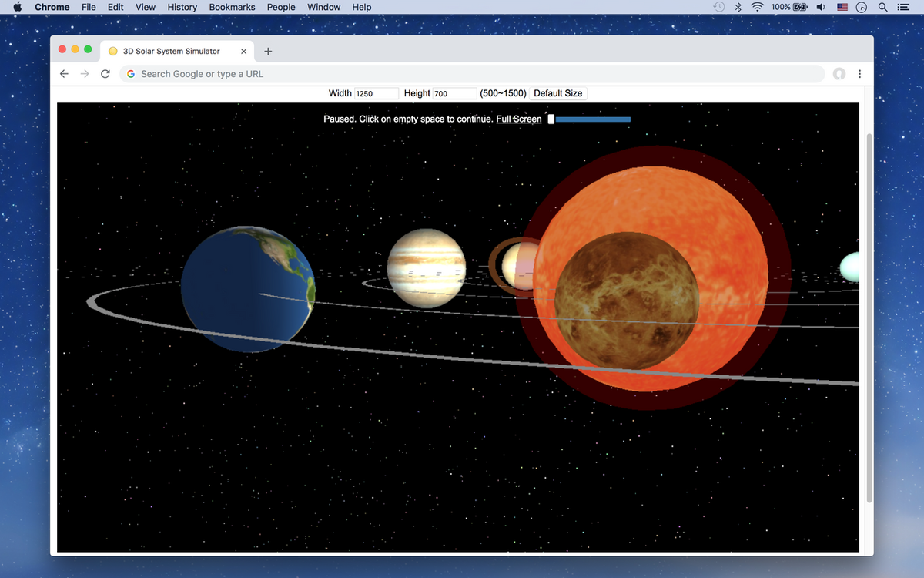The image size is (924, 578).
Task: Open a new browser tab
Action: [x=268, y=51]
